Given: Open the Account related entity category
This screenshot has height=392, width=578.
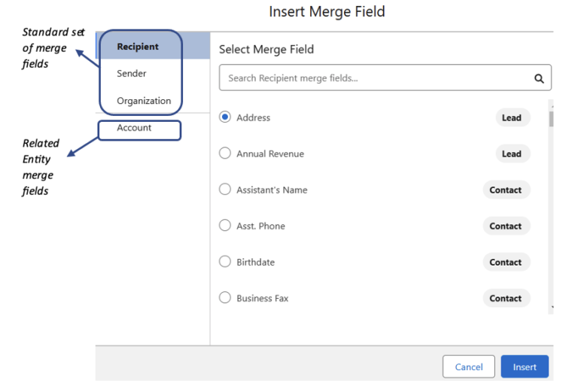Looking at the screenshot, I should click(134, 128).
